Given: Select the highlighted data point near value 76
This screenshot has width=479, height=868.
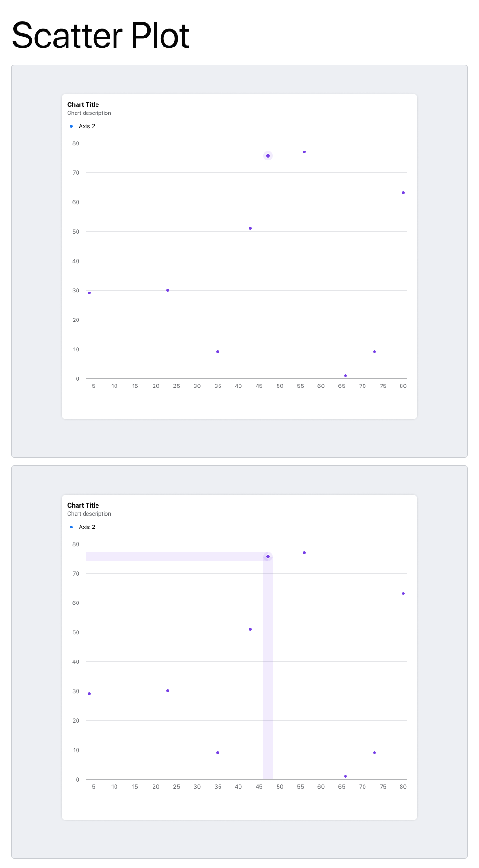Looking at the screenshot, I should (268, 155).
